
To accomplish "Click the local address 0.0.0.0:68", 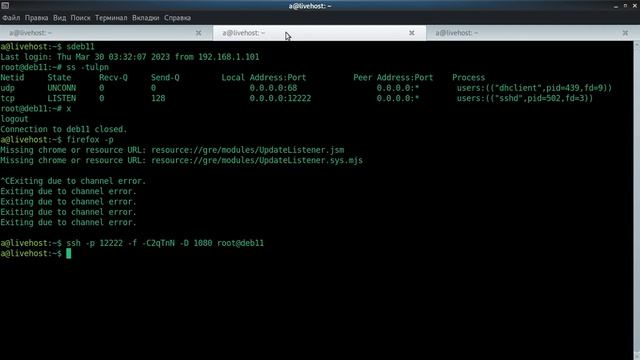I will point(273,88).
